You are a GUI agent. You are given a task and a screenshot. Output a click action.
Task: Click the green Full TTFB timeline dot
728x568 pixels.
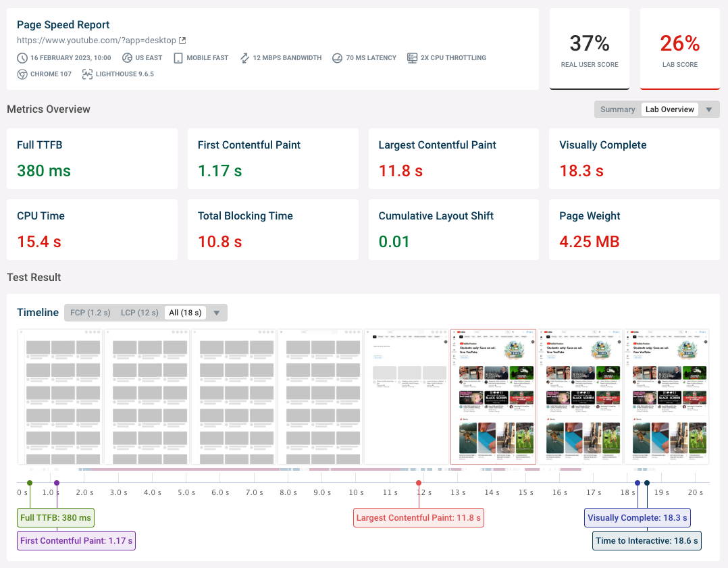pyautogui.click(x=30, y=483)
